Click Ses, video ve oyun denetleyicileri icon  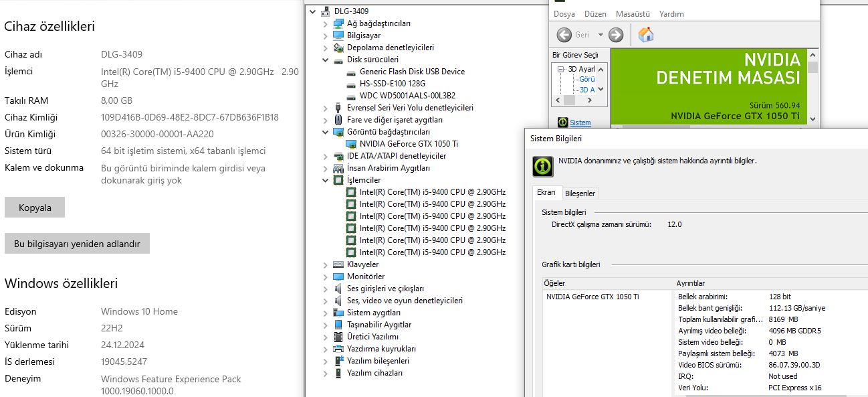(x=338, y=301)
